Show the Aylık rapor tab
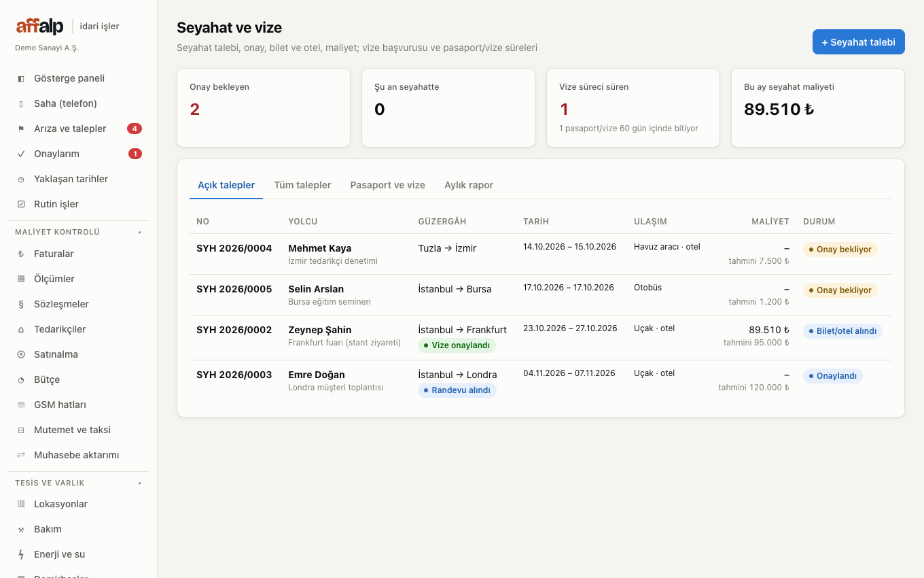This screenshot has width=924, height=578. point(469,185)
